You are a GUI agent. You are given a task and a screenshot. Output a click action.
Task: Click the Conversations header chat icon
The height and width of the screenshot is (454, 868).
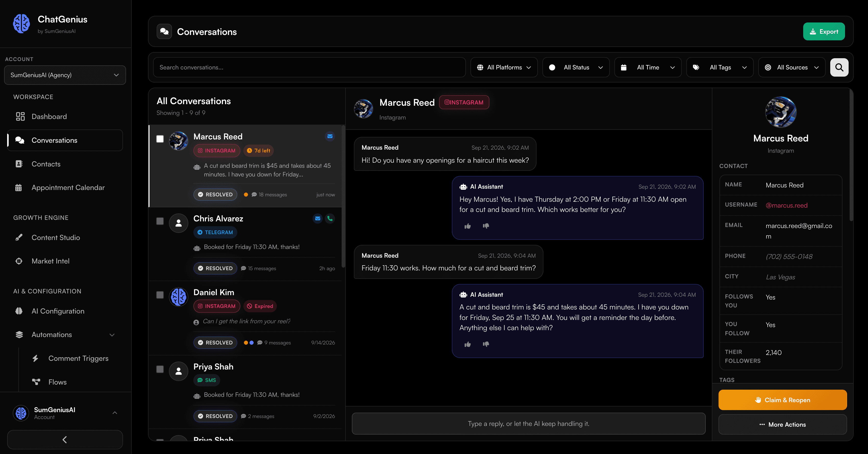(x=164, y=31)
